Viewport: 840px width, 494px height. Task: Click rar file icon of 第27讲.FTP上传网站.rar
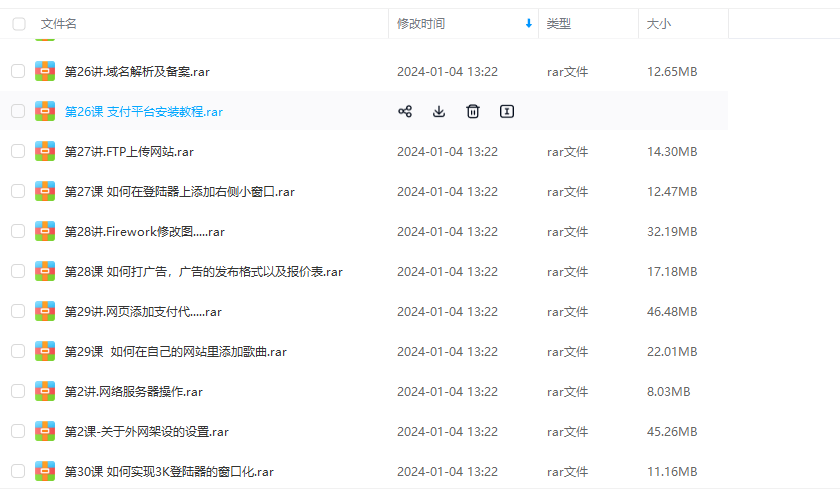coord(45,151)
